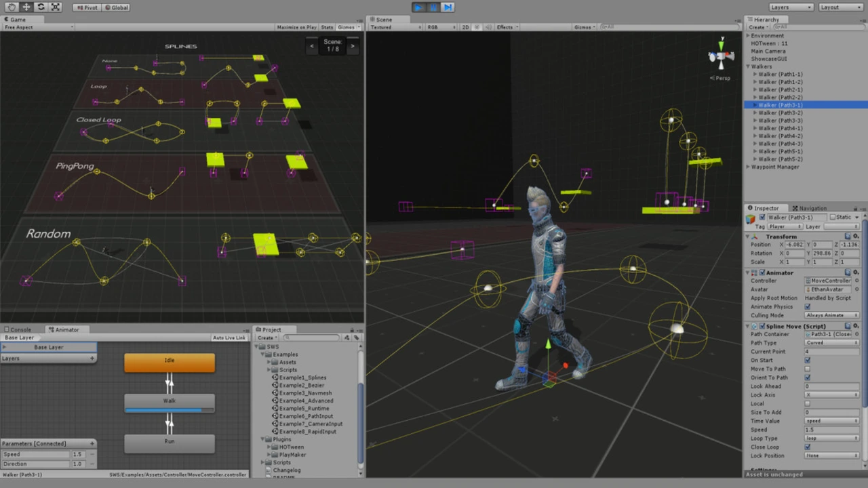Open the Path Type dropdown
This screenshot has width=868, height=488.
point(831,343)
